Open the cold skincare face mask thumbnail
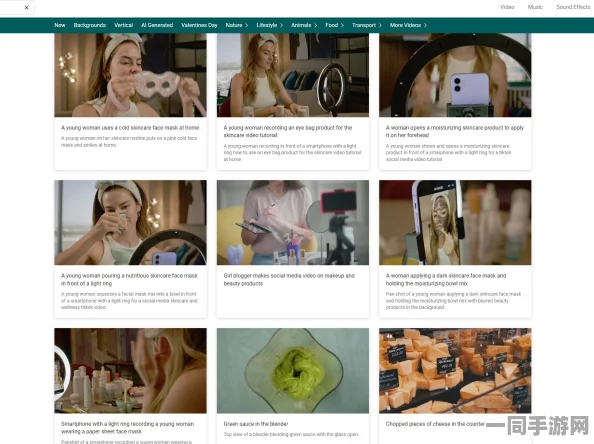594x444 pixels. (130, 75)
